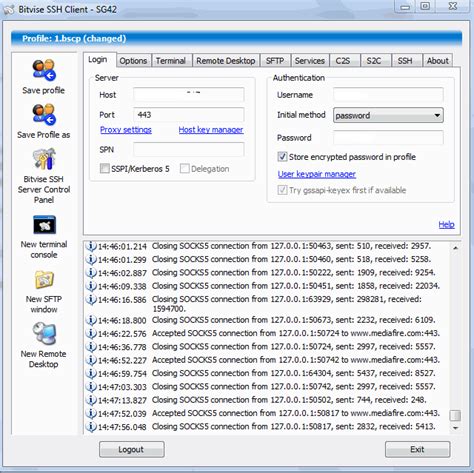Click the log scrollbar thumb
474x473 pixels.
pyautogui.click(x=455, y=415)
